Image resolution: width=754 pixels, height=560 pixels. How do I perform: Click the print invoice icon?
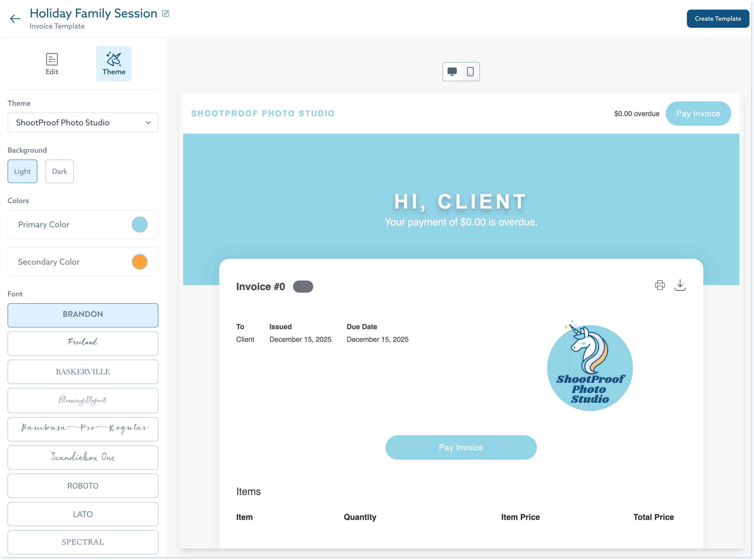click(x=659, y=285)
